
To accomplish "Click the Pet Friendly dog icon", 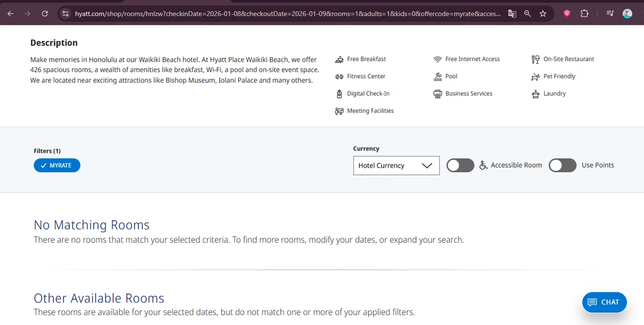I will point(535,77).
